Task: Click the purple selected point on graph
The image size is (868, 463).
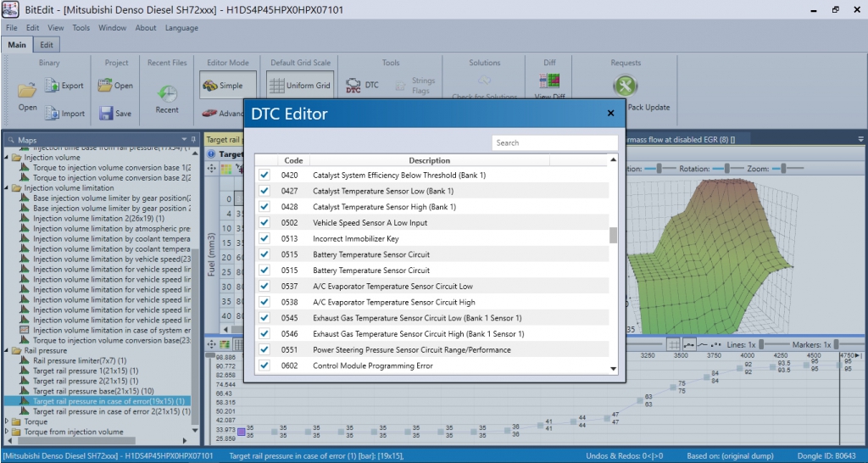Action: tap(242, 432)
